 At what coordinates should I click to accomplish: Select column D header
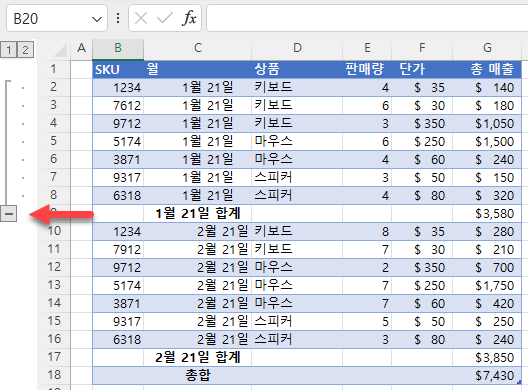[x=297, y=48]
